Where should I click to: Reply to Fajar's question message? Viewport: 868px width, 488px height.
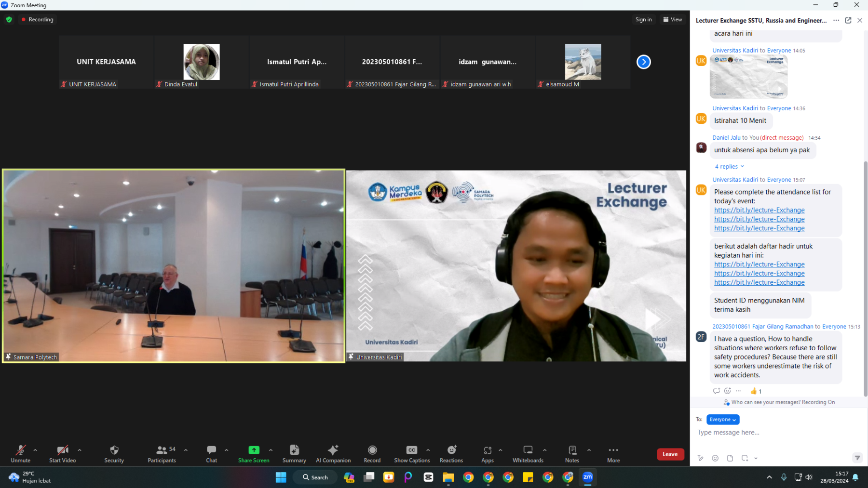(717, 391)
